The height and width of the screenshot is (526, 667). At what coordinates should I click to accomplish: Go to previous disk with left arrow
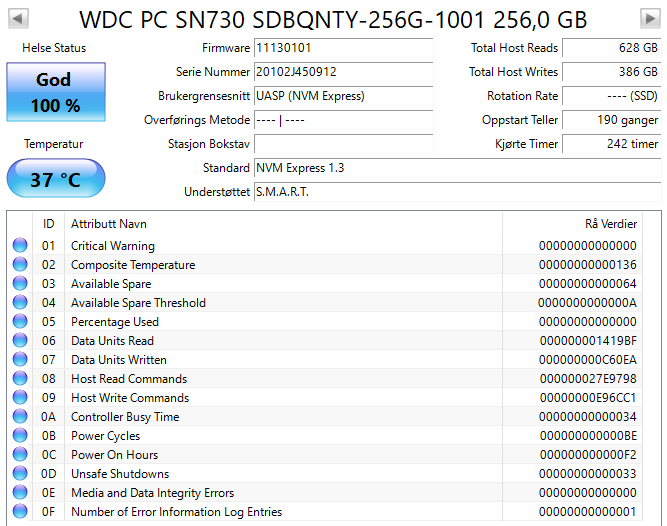[x=18, y=19]
